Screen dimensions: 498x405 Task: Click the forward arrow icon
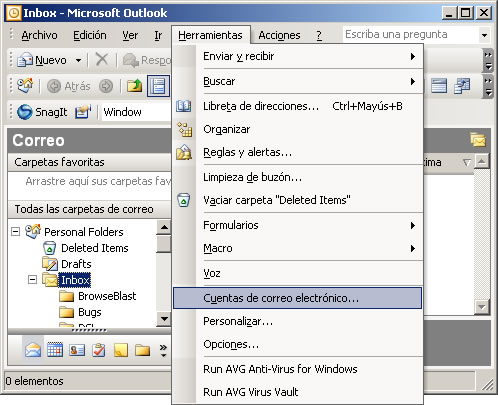106,86
